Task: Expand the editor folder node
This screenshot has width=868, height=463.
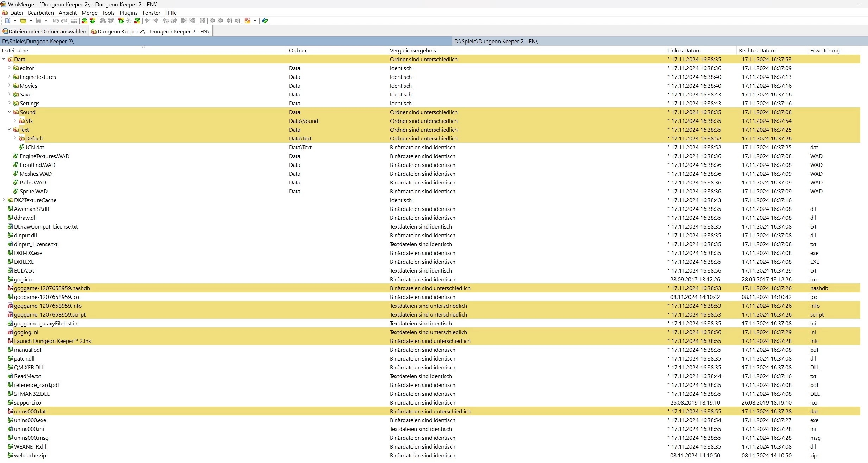Action: coord(9,68)
